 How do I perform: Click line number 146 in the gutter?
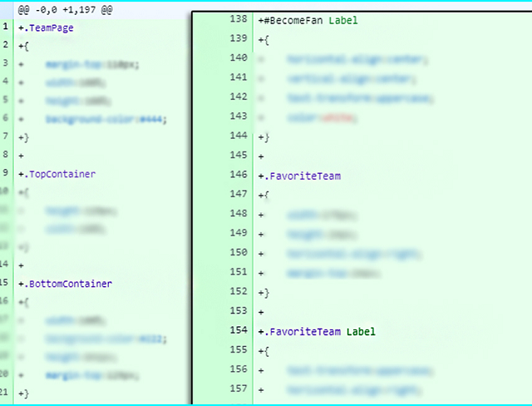(x=237, y=176)
